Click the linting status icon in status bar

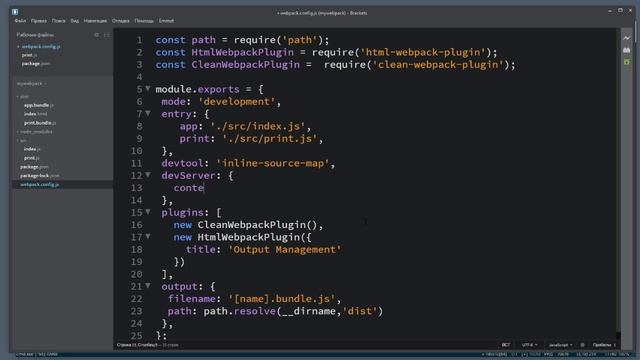pyautogui.click(x=582, y=345)
